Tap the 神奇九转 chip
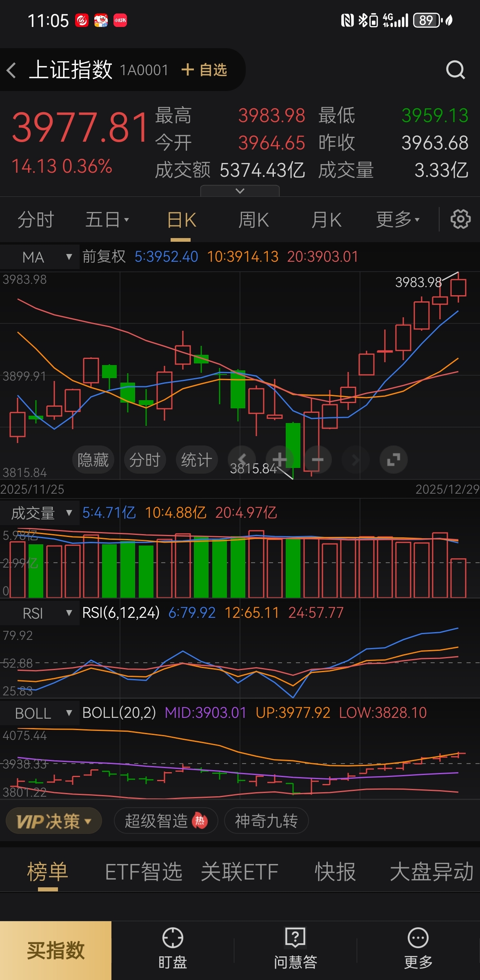The width and height of the screenshot is (480, 980). [266, 821]
